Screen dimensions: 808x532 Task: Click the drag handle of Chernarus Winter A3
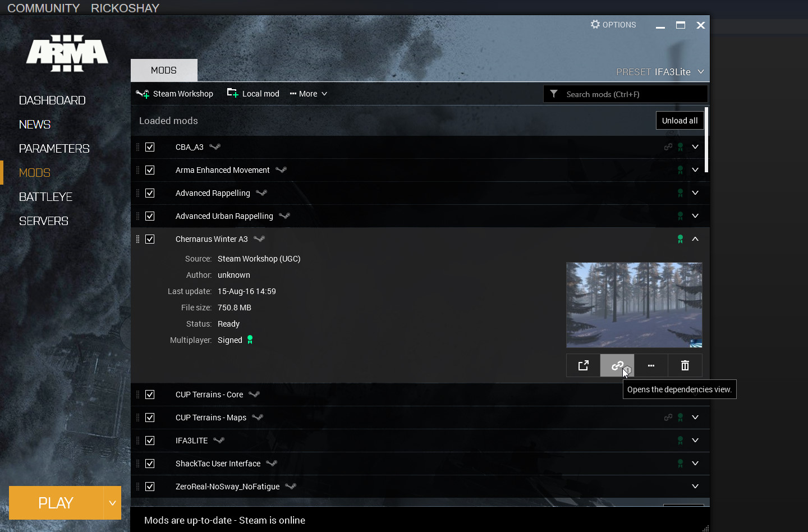pyautogui.click(x=137, y=239)
